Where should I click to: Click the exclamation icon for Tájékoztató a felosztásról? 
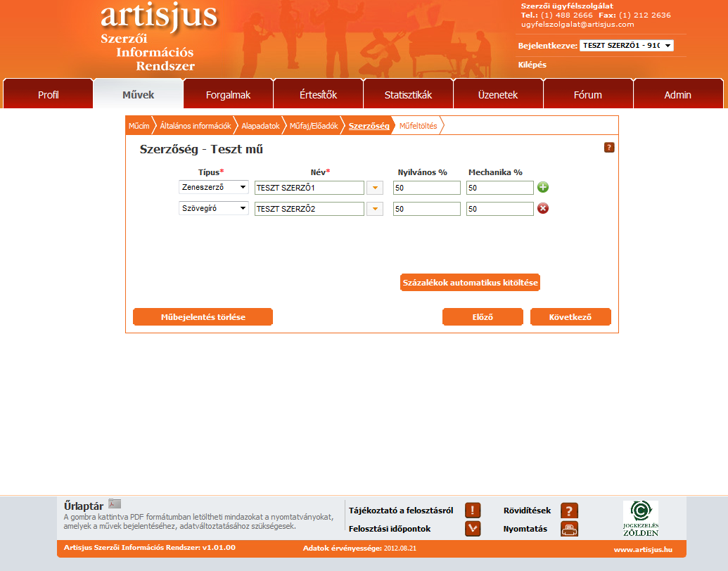[x=473, y=511]
